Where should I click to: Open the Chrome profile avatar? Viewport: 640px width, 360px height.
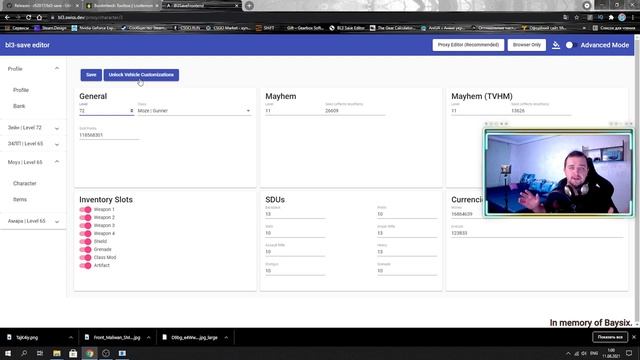(x=622, y=17)
